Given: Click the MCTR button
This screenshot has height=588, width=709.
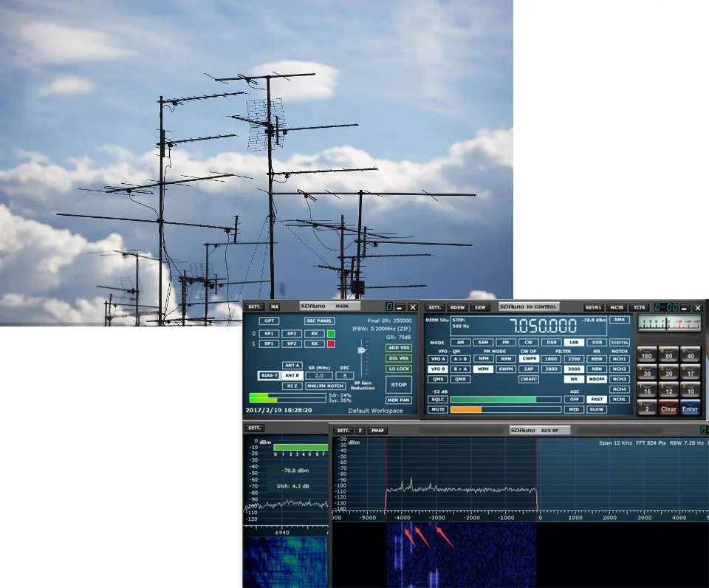Looking at the screenshot, I should [x=617, y=307].
